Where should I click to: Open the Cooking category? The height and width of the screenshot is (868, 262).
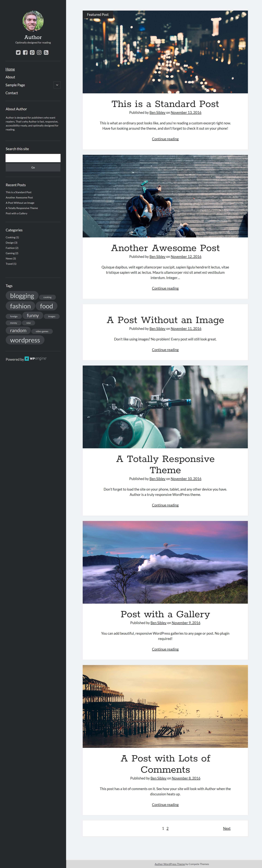pyautogui.click(x=11, y=238)
